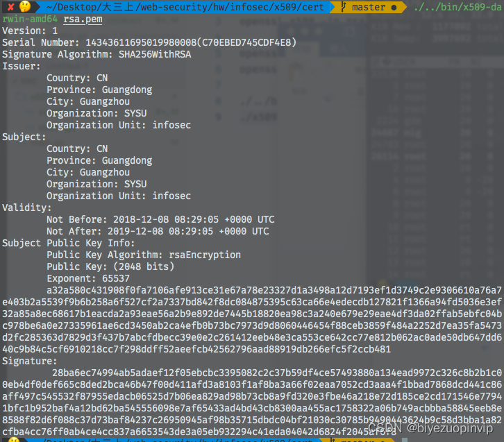The width and height of the screenshot is (504, 442).
Task: Click 'City: Guangzhou' under Subject
Action: 88,173
